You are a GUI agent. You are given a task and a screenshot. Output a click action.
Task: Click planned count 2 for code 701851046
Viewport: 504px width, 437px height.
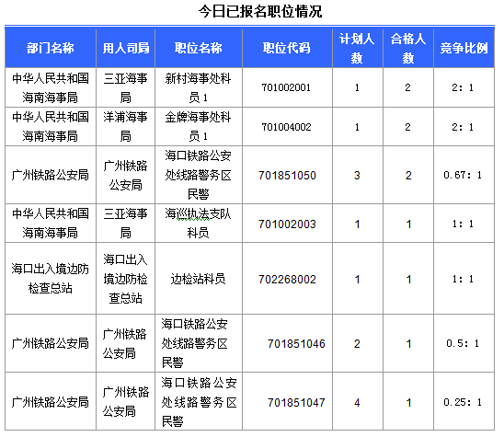[x=357, y=344]
